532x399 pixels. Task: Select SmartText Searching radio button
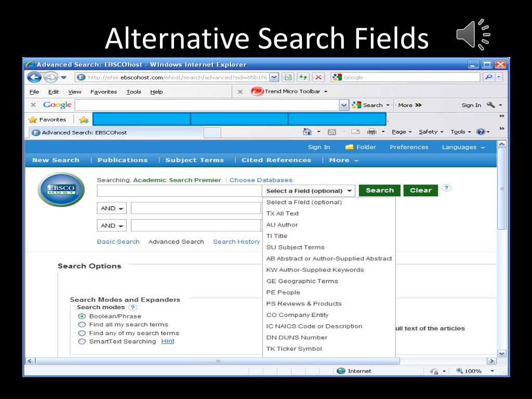[82, 342]
